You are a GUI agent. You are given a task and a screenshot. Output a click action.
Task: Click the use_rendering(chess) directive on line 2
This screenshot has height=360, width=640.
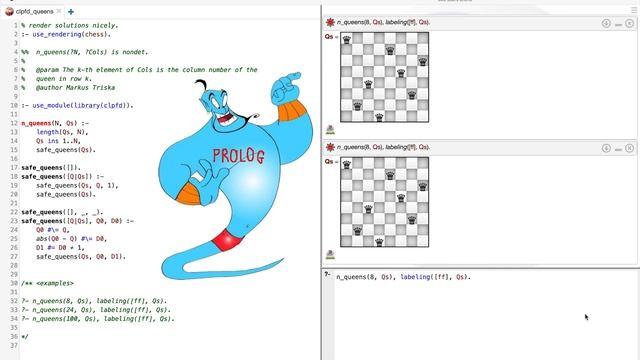pos(66,34)
